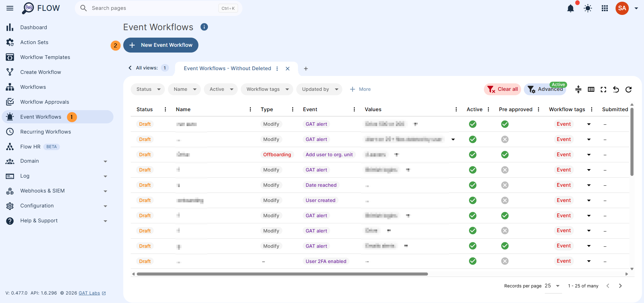Image resolution: width=644 pixels, height=303 pixels.
Task: Open Workflow Approvals in sidebar
Action: [57, 102]
